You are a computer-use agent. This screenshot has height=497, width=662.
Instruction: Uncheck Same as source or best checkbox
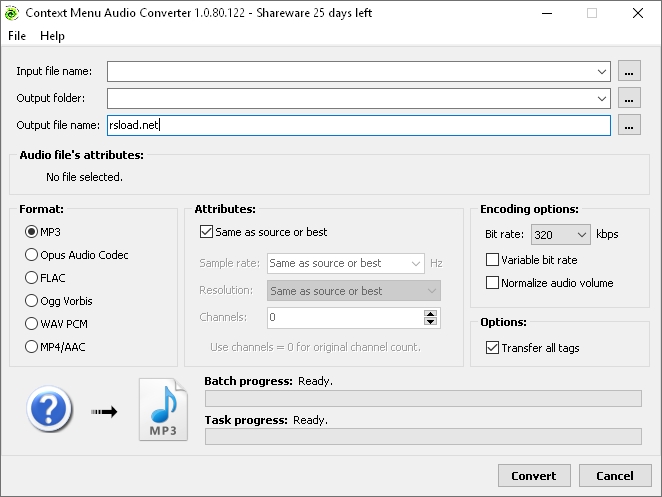207,232
